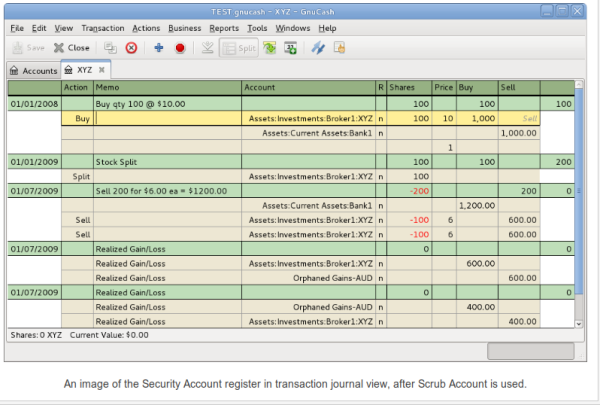Click 'Current Value: $0.00' summary
Image resolution: width=600 pixels, height=405 pixels.
click(x=109, y=335)
